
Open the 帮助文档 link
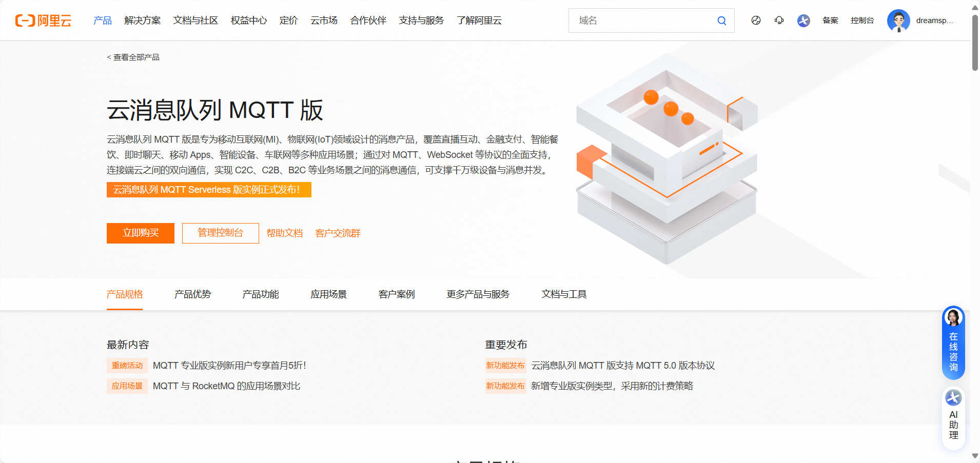pos(285,233)
